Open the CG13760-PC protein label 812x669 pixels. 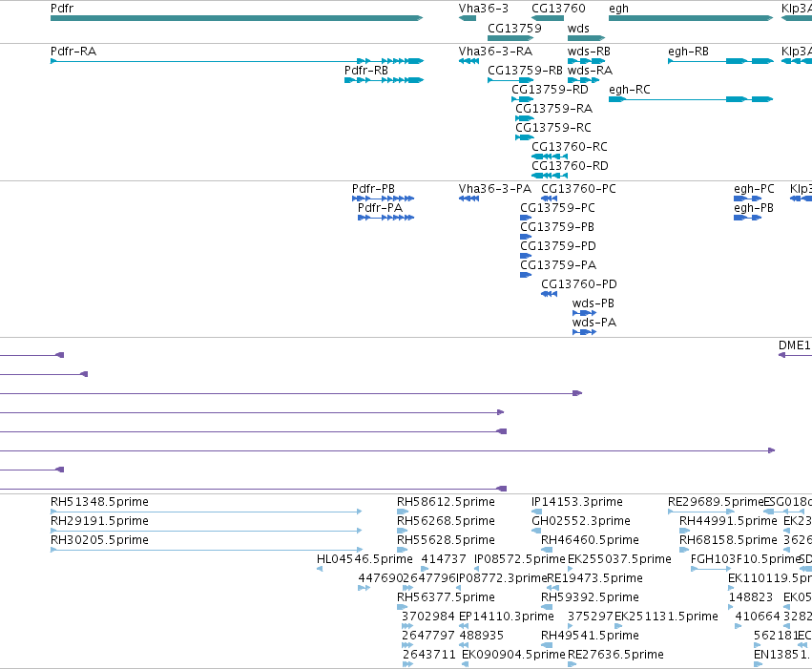click(578, 189)
